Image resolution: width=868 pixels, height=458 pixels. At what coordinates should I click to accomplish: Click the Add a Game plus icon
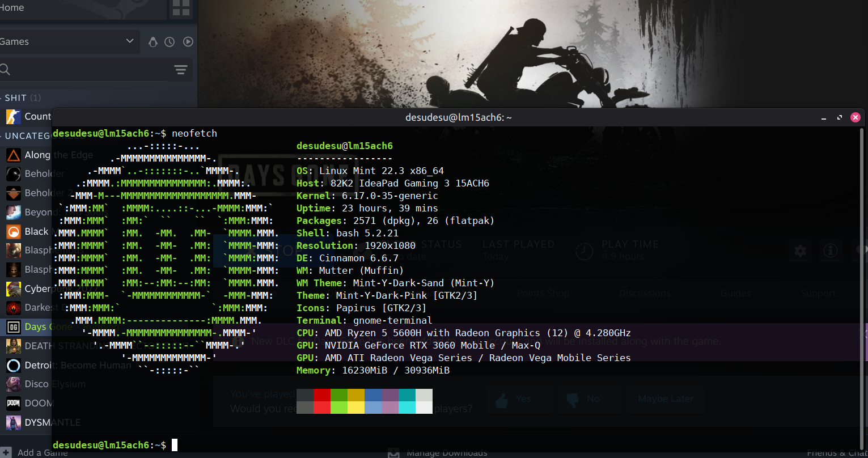coord(5,452)
